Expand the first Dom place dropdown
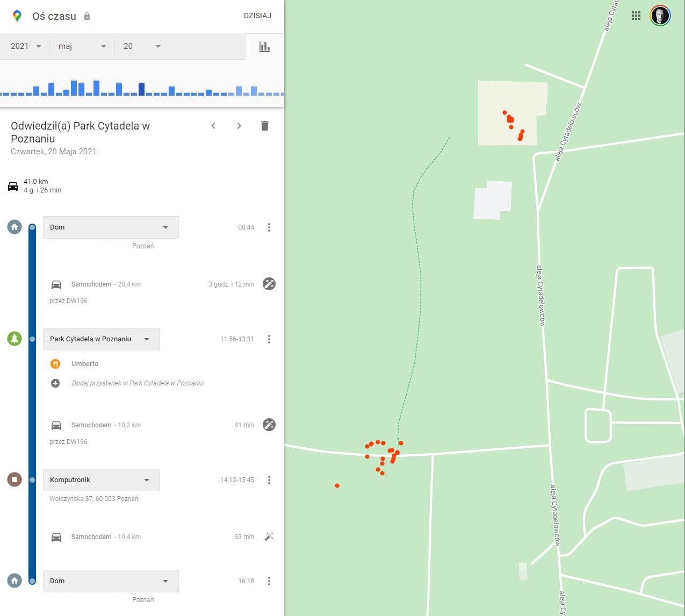685x616 pixels. pyautogui.click(x=111, y=227)
